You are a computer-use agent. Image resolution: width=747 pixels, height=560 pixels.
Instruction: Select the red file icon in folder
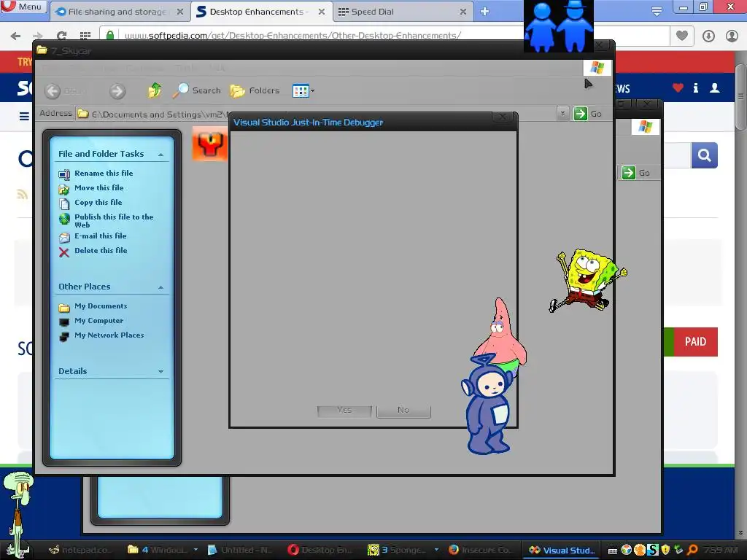(210, 144)
